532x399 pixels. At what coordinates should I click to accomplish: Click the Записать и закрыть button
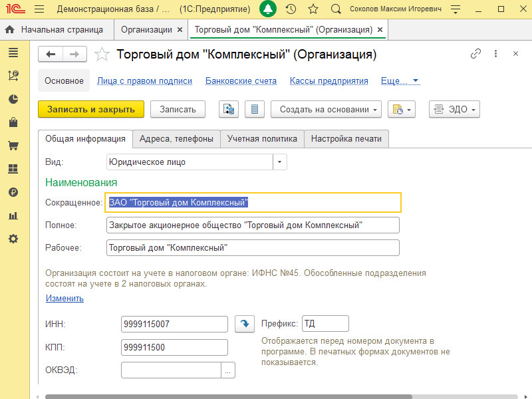click(91, 110)
